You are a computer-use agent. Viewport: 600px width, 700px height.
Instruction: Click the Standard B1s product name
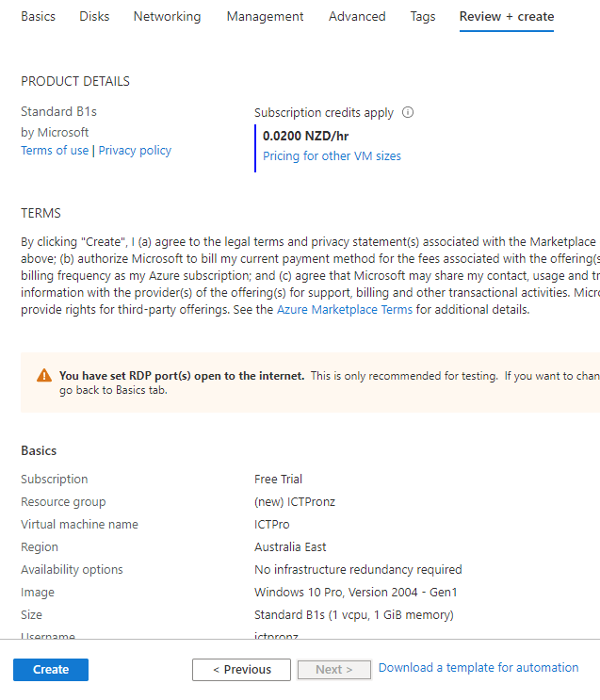point(58,111)
